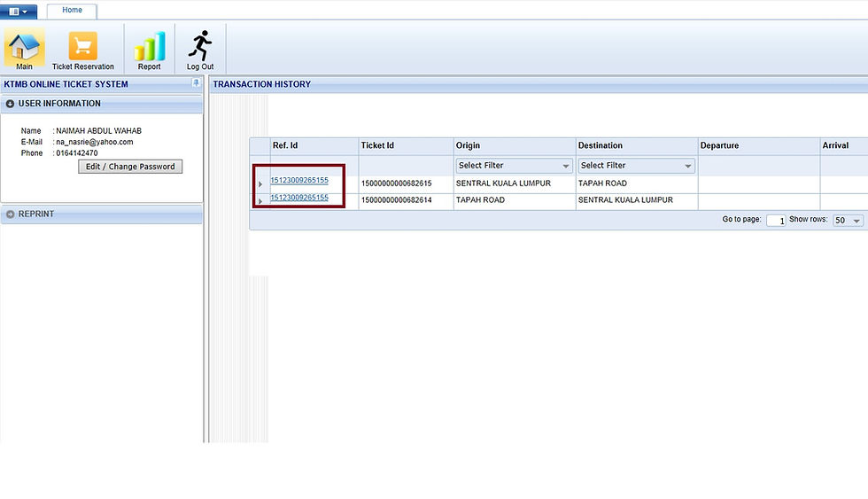
Task: Click the Go to page input field
Action: coord(776,221)
